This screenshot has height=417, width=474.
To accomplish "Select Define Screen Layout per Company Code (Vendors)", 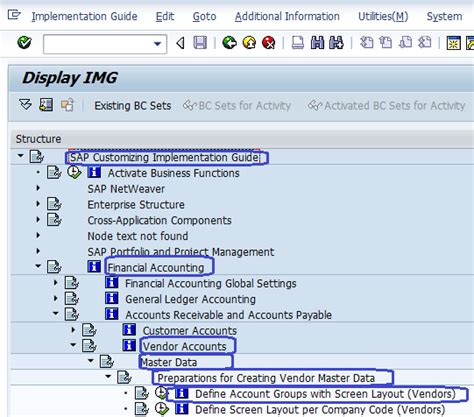I will [x=320, y=410].
